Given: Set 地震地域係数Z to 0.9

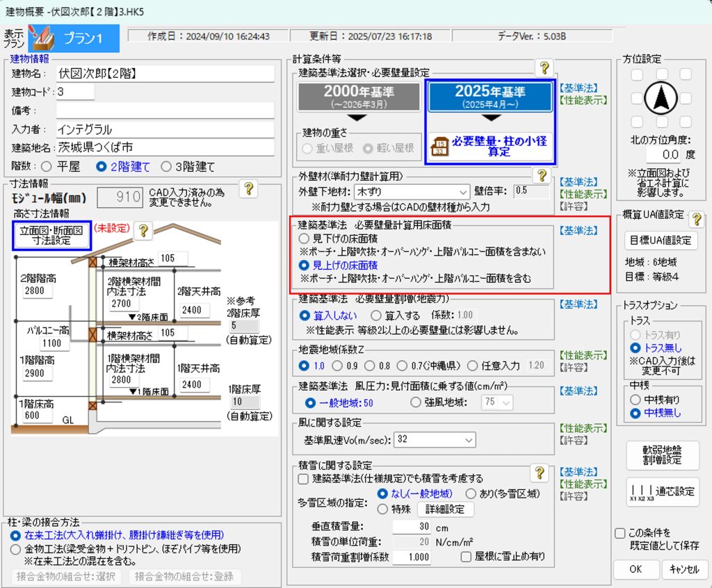Looking at the screenshot, I should pos(337,366).
